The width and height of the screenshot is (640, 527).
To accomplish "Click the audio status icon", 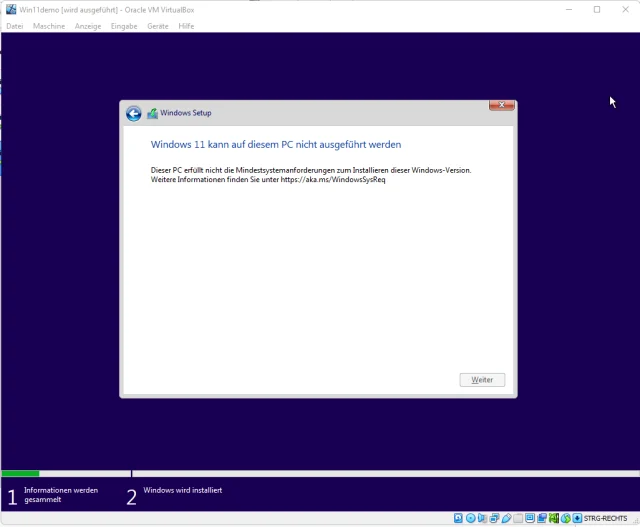I will [482, 518].
